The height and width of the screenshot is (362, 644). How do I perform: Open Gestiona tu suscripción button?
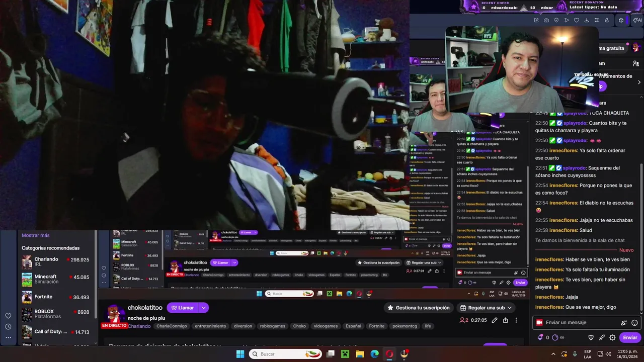pos(419,308)
